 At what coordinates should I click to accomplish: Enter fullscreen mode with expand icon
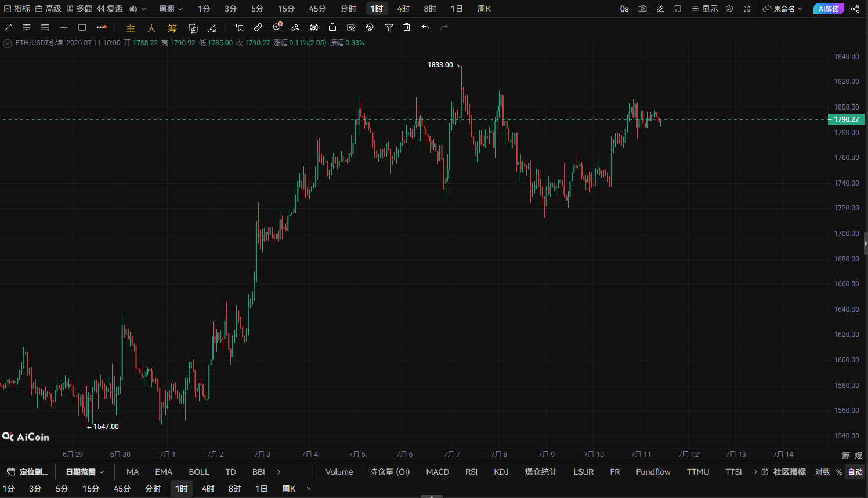tap(747, 9)
